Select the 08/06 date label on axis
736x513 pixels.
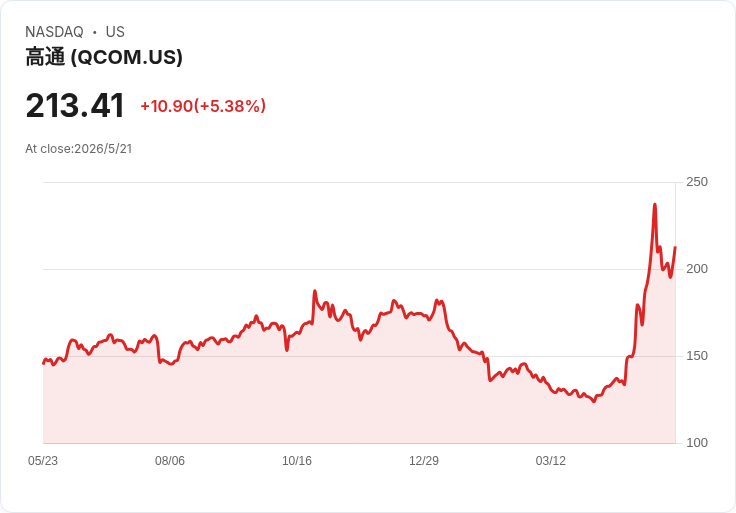coord(170,461)
